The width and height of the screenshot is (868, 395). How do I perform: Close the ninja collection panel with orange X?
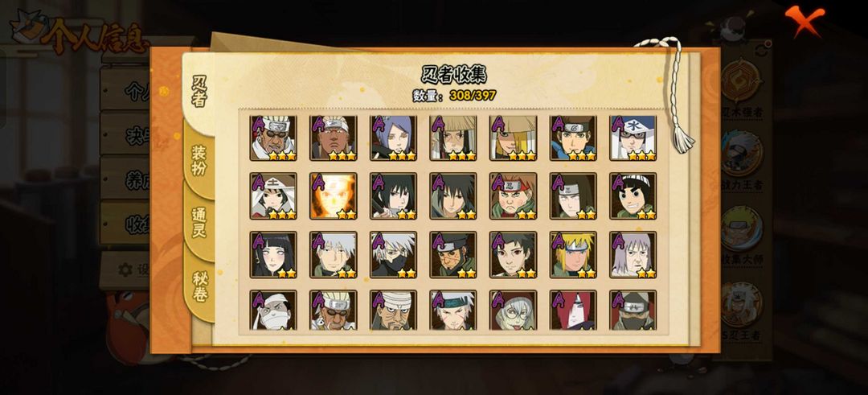[805, 19]
